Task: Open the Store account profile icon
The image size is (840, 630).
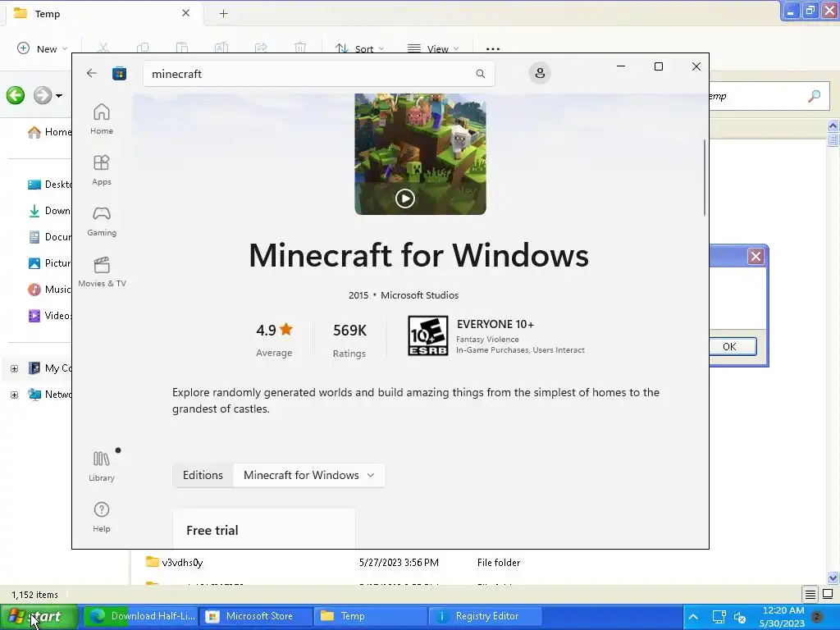Action: coord(540,73)
